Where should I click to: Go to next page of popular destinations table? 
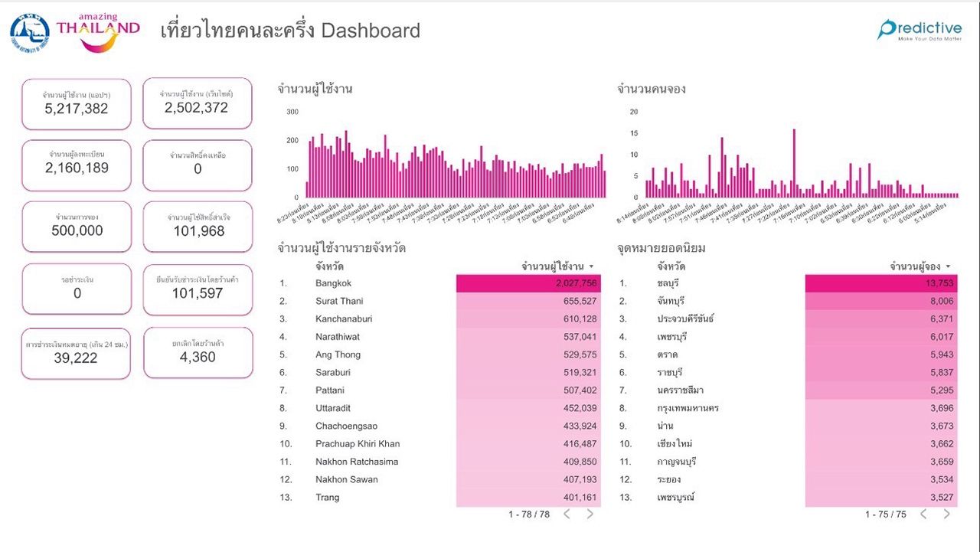(946, 514)
